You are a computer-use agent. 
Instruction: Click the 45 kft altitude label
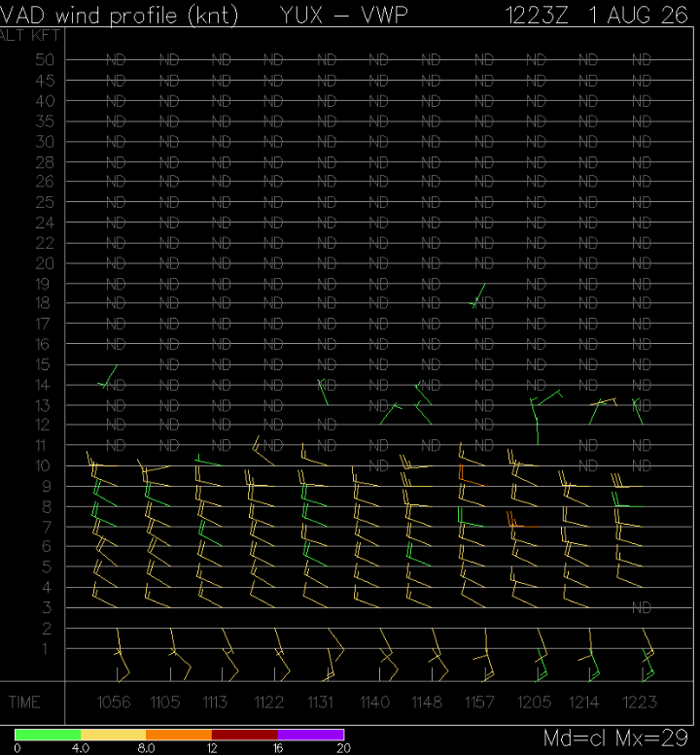click(x=45, y=81)
